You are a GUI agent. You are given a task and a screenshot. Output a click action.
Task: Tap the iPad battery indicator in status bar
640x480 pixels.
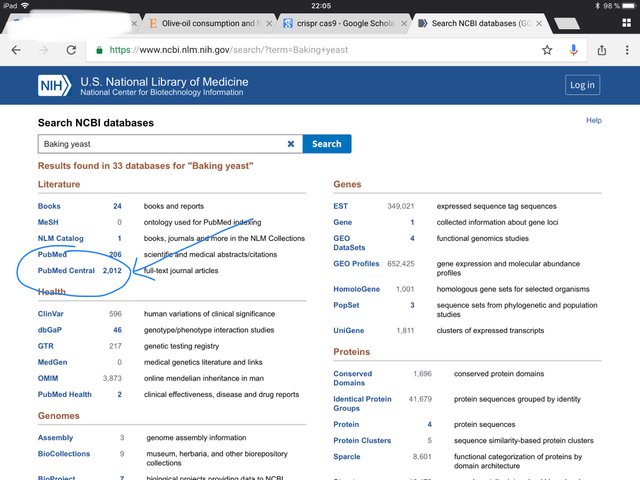click(629, 6)
